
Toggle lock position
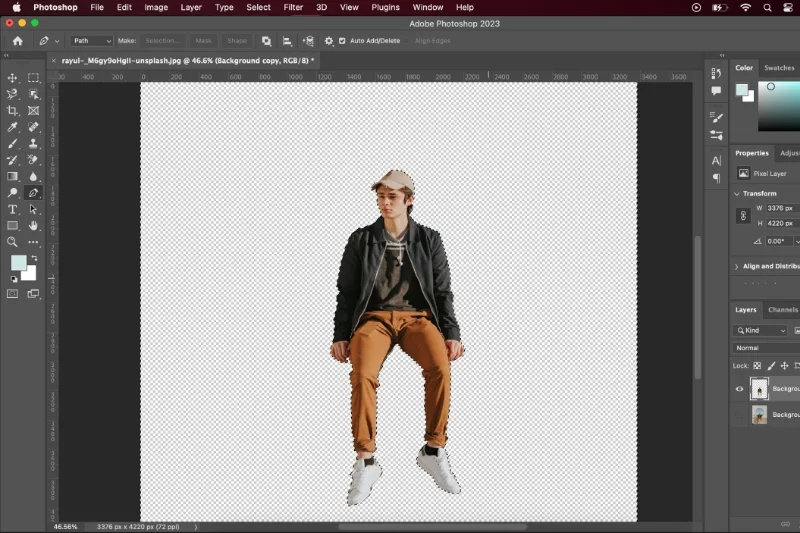point(784,366)
